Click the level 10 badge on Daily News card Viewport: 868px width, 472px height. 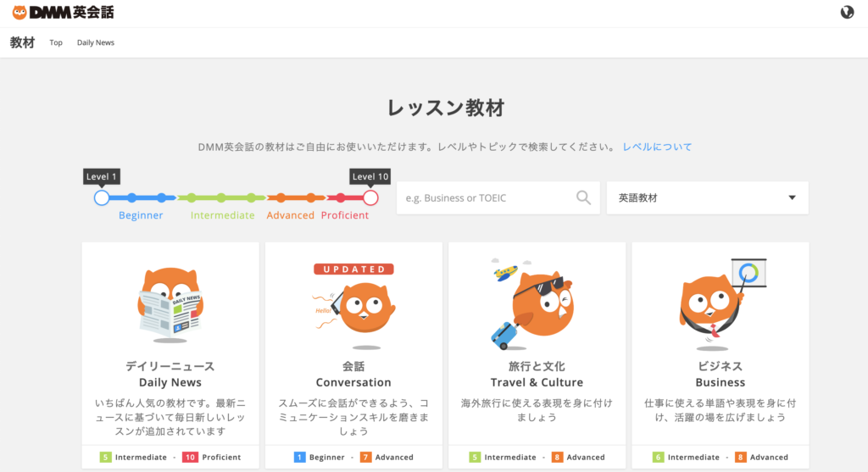click(190, 457)
